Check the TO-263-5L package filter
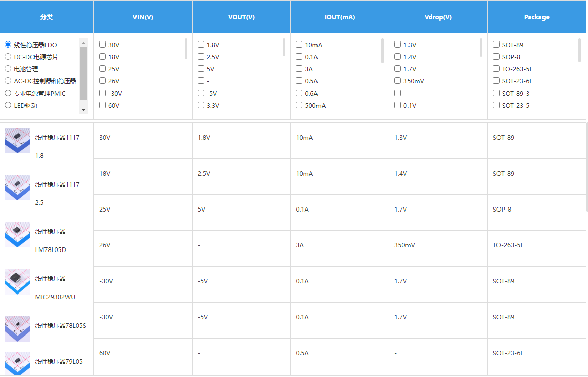This screenshot has width=588, height=377. [x=496, y=69]
